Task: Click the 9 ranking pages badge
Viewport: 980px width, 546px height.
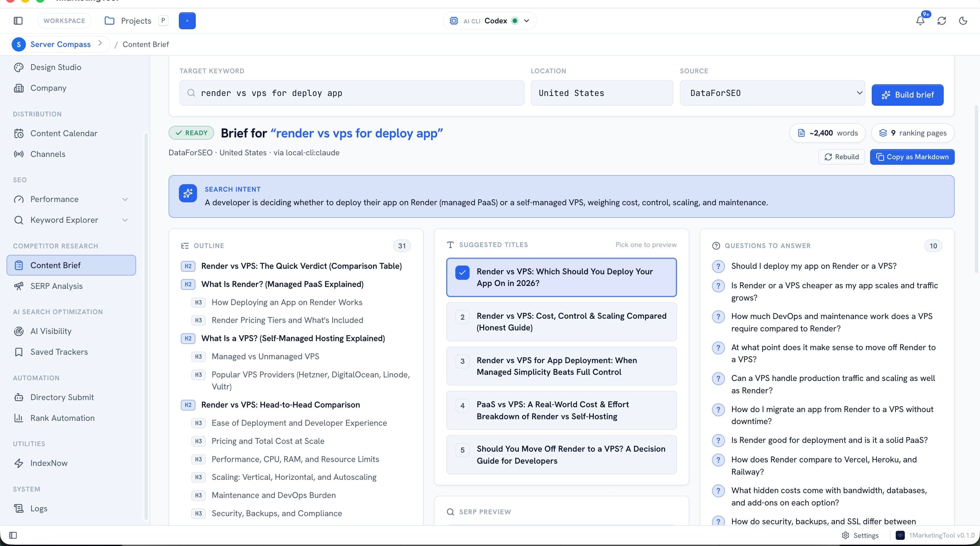Action: tap(913, 133)
